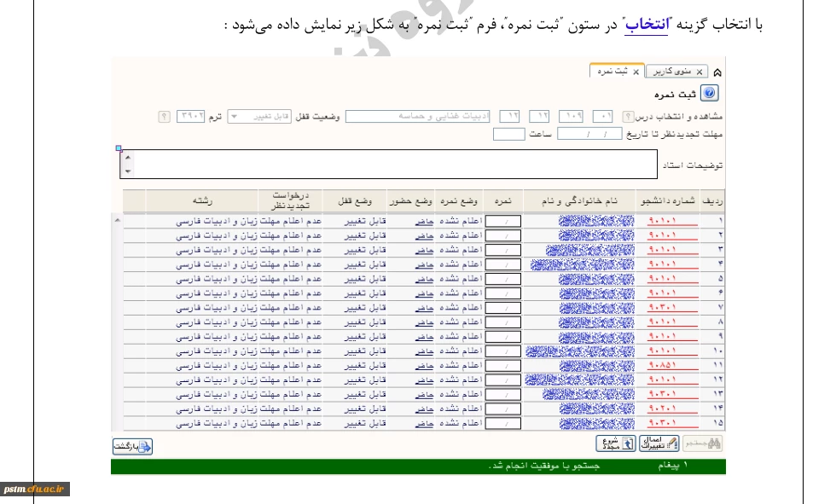The image size is (836, 504).
Task: Click the حاضر attendance link in row 1
Action: 425,221
